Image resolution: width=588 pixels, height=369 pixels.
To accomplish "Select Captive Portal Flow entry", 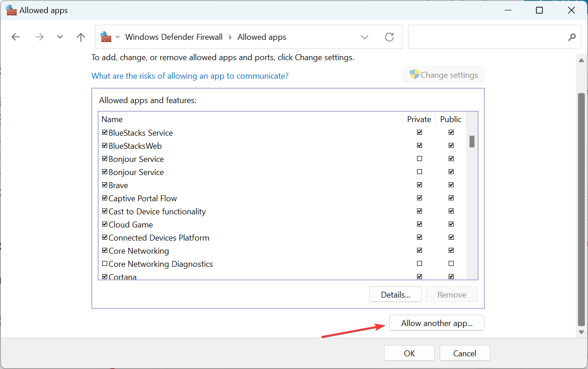I will tap(143, 198).
